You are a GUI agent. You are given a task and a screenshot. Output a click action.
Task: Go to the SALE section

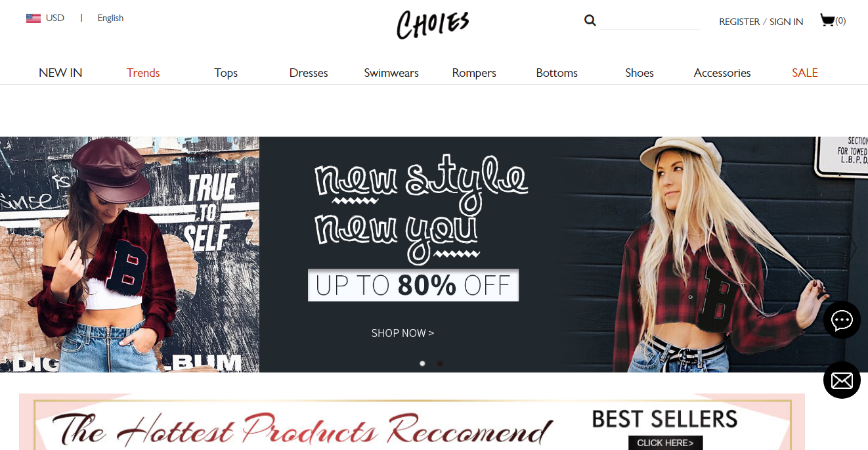coord(805,73)
